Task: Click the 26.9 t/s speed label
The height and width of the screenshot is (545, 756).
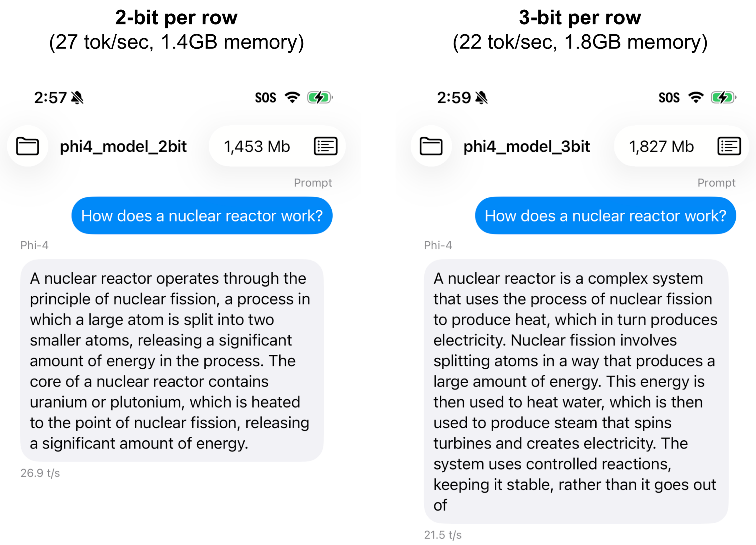Action: click(x=40, y=473)
